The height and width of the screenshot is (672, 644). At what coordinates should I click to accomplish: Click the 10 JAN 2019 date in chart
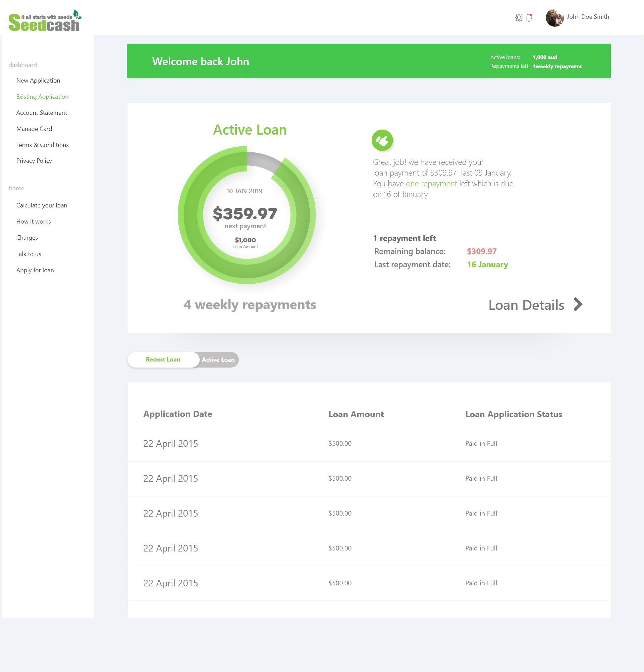coord(244,191)
